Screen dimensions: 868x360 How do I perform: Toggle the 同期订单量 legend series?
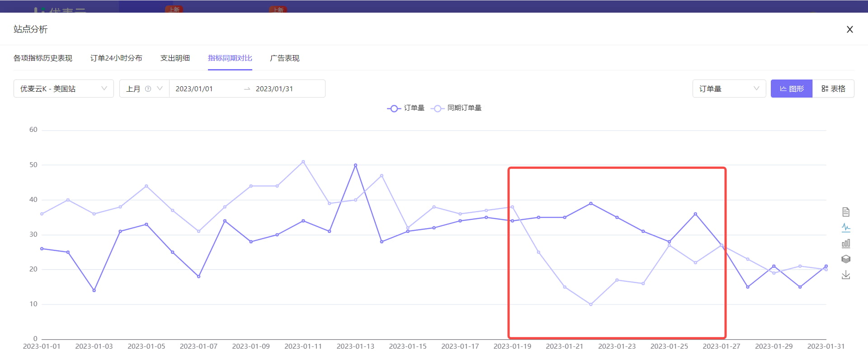456,108
